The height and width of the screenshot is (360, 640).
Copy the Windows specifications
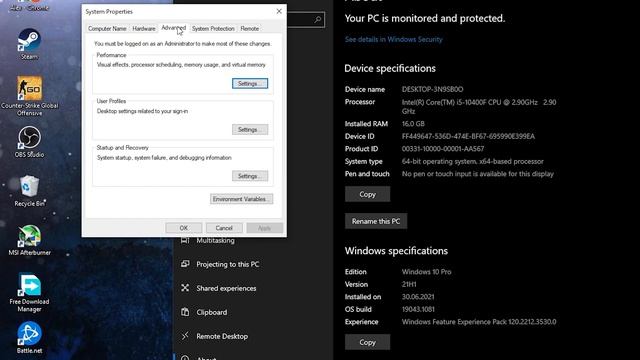point(367,342)
